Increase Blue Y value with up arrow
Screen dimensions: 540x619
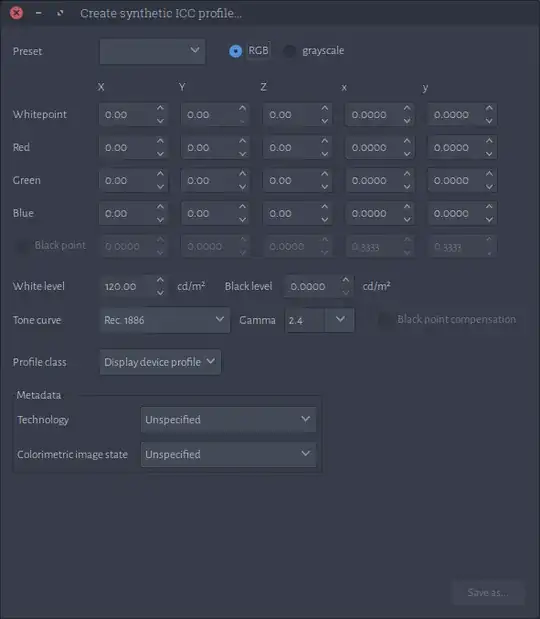242,207
